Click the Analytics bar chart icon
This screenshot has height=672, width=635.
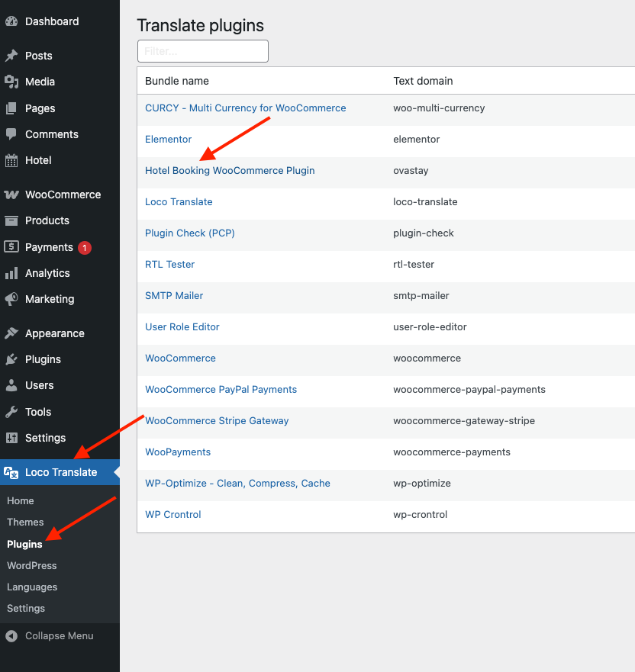[11, 273]
